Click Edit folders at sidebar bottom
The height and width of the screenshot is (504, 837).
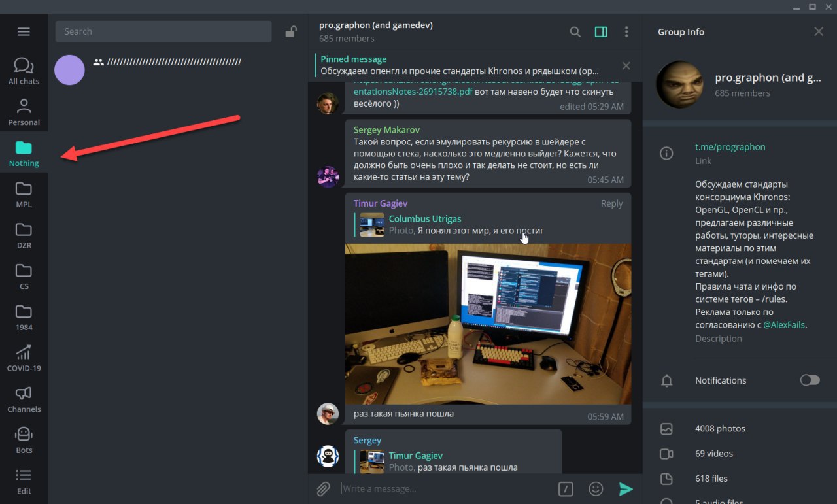pos(24,482)
